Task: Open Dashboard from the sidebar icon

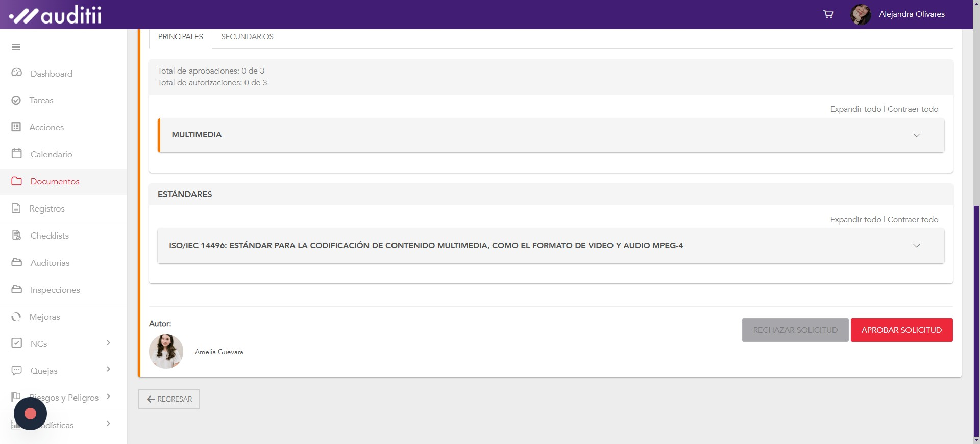Action: coord(16,73)
